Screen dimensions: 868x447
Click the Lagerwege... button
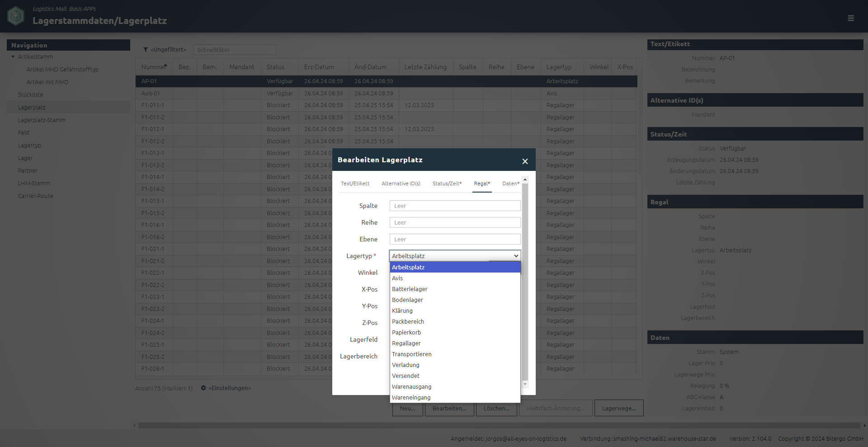(x=619, y=408)
